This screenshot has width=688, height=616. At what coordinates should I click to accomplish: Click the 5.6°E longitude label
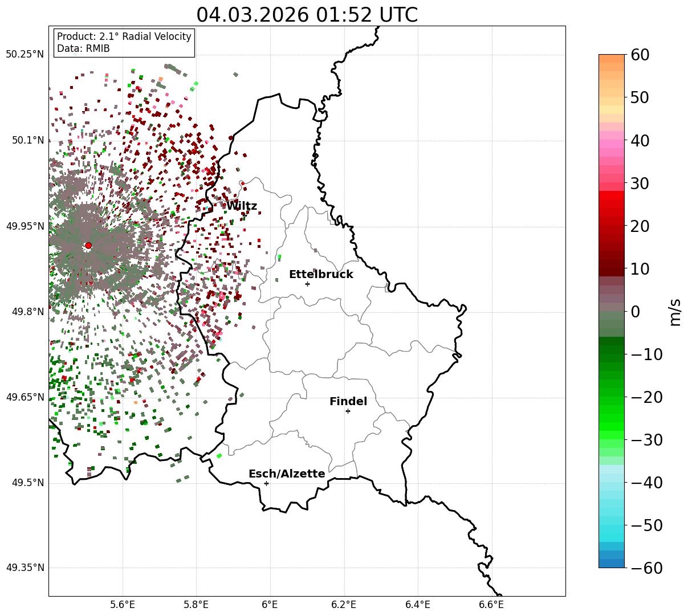point(123,605)
